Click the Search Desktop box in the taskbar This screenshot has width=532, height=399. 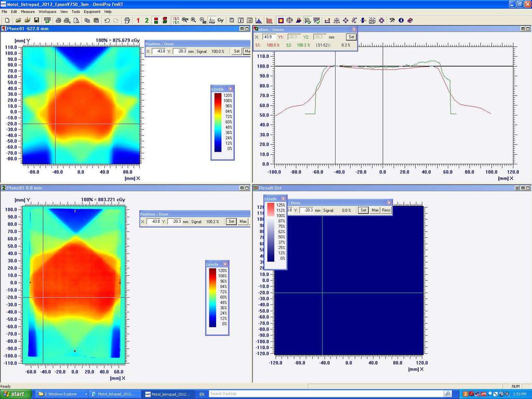tap(326, 394)
